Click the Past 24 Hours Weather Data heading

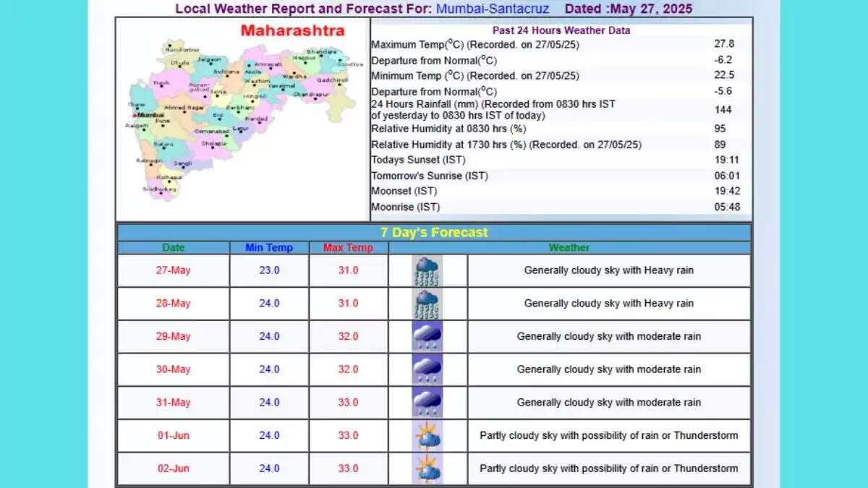(561, 30)
